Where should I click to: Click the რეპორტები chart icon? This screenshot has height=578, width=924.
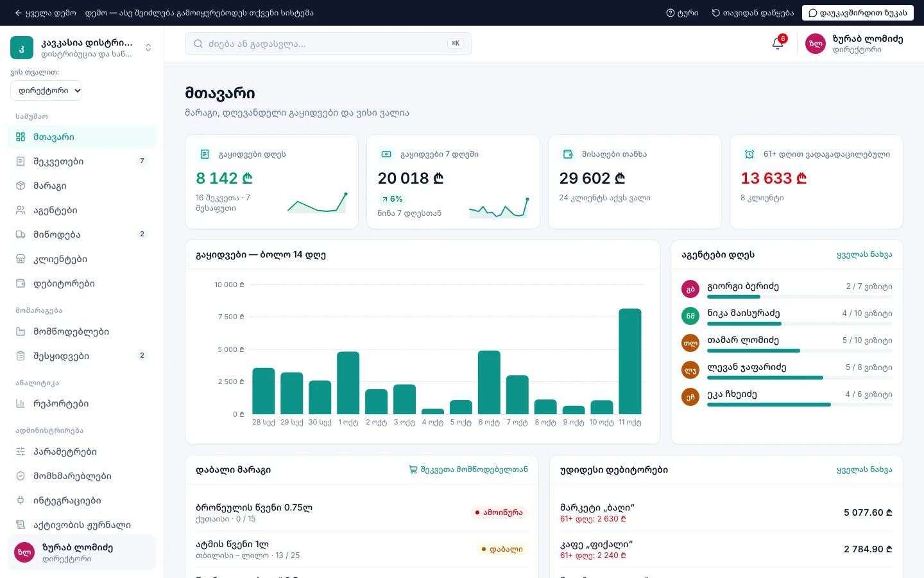[21, 403]
